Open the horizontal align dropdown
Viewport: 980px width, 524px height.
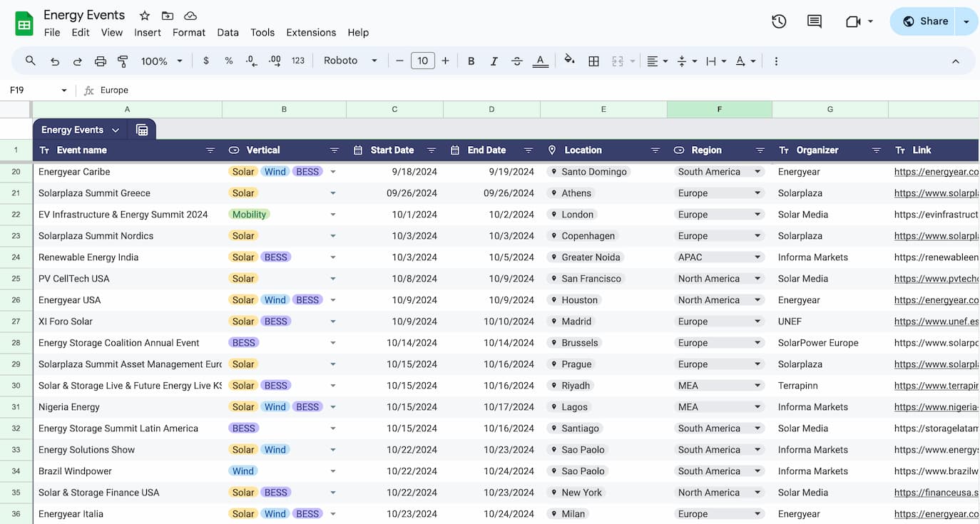[x=657, y=61]
